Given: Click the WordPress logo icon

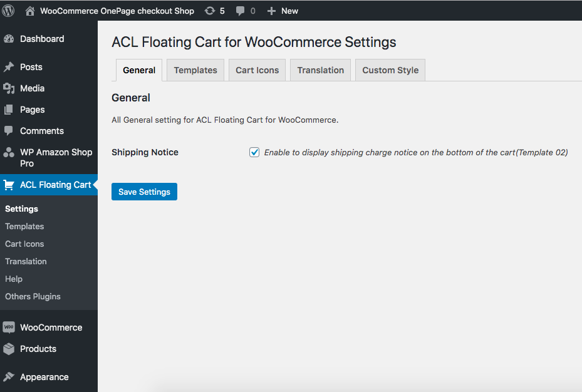Looking at the screenshot, I should pyautogui.click(x=8, y=11).
